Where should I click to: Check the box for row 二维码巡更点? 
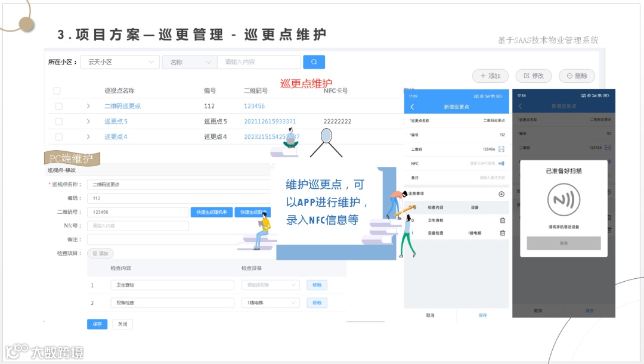click(59, 106)
